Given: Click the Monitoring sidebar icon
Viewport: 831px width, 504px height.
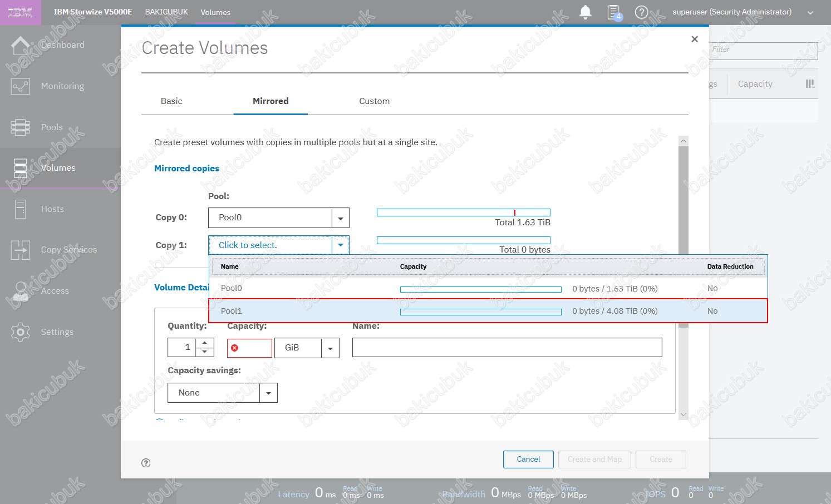Looking at the screenshot, I should tap(21, 86).
